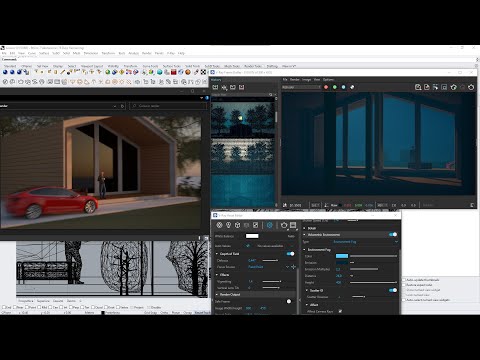Click search field in rendering window
This screenshot has width=480, height=360.
(x=168, y=106)
